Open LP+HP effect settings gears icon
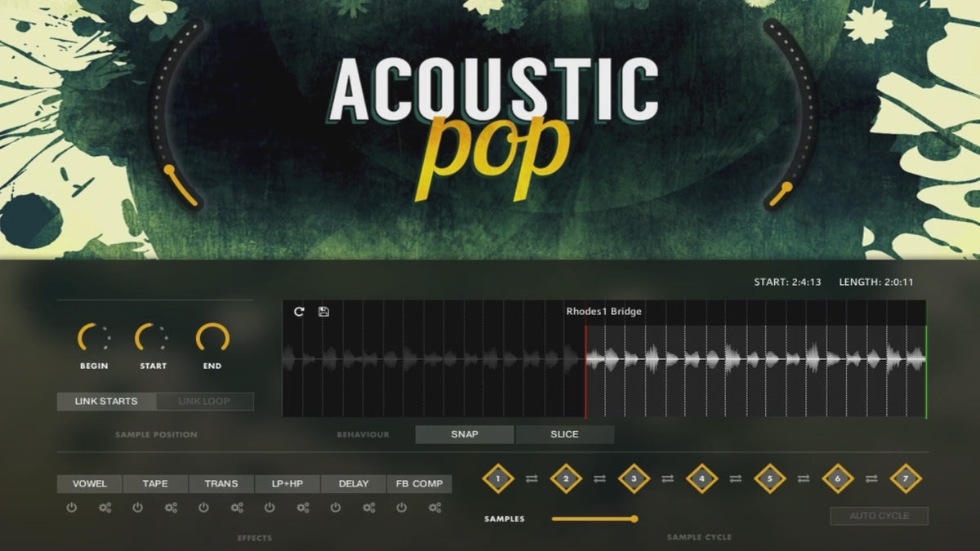This screenshot has width=980, height=551. [x=303, y=508]
